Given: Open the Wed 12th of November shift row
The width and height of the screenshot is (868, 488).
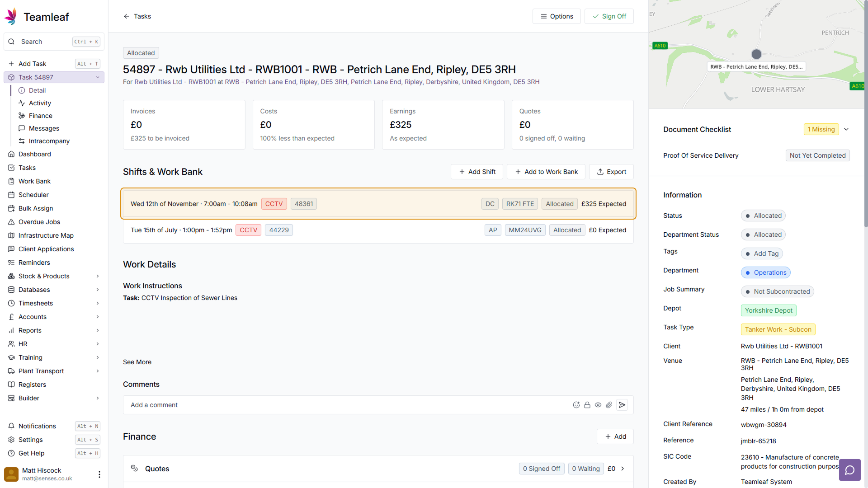Looking at the screenshot, I should [378, 204].
